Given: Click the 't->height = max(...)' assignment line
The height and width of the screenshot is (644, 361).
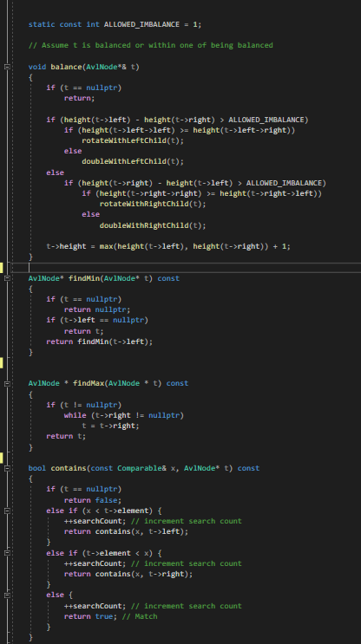Looking at the screenshot, I should pyautogui.click(x=168, y=246).
